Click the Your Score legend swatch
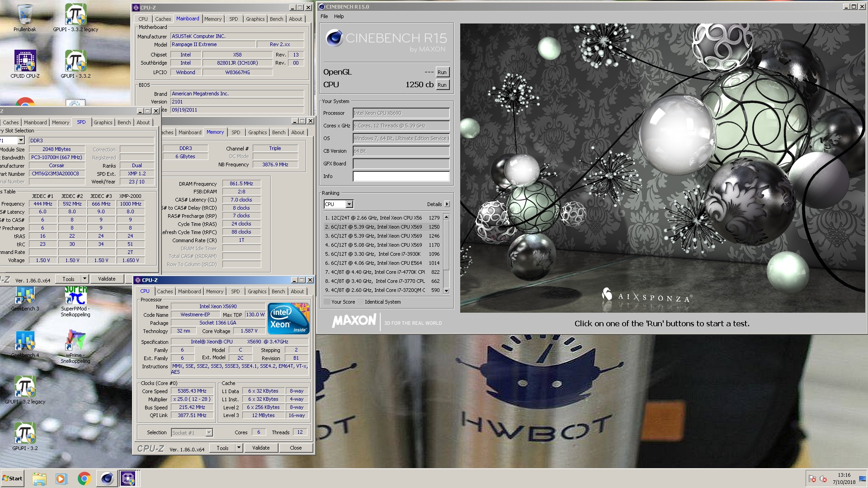 point(327,302)
